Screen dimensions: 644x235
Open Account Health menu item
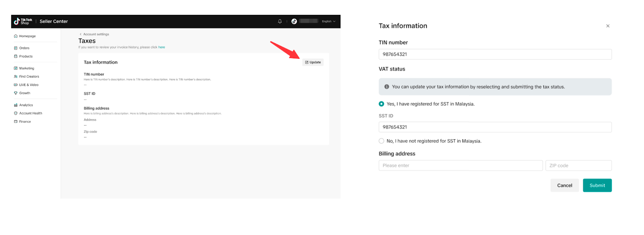coord(31,113)
